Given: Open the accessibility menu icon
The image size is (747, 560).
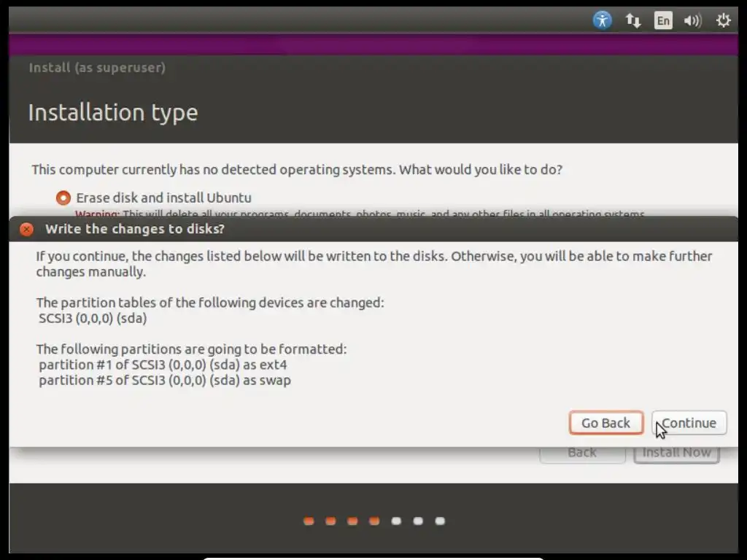Looking at the screenshot, I should coord(602,20).
